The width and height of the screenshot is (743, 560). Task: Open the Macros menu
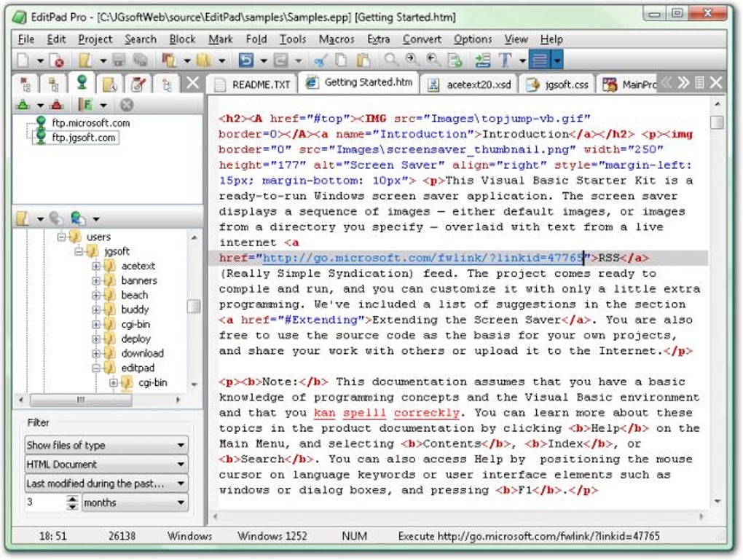[x=336, y=39]
